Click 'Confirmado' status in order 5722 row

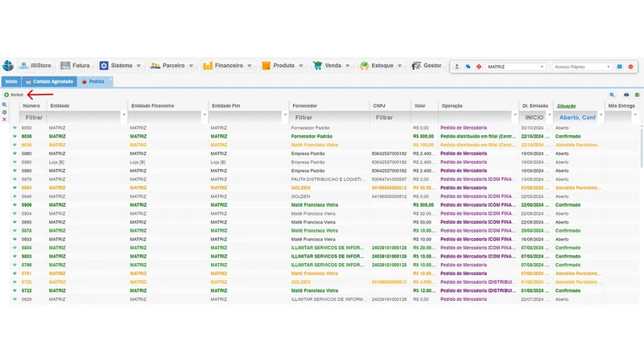pyautogui.click(x=568, y=290)
